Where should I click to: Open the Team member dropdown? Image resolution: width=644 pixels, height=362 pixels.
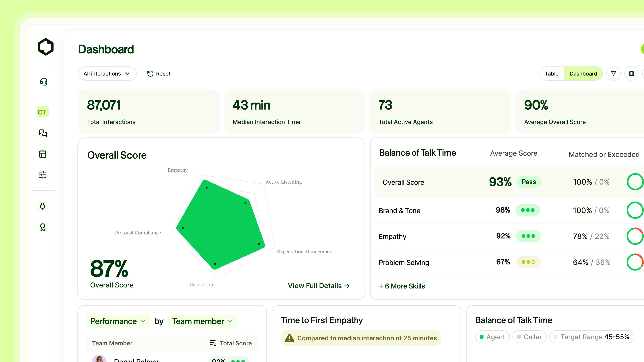(202, 321)
